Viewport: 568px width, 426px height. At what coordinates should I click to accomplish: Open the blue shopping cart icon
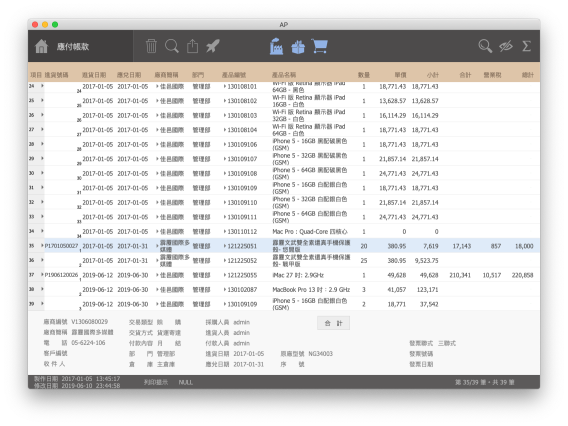pyautogui.click(x=320, y=47)
